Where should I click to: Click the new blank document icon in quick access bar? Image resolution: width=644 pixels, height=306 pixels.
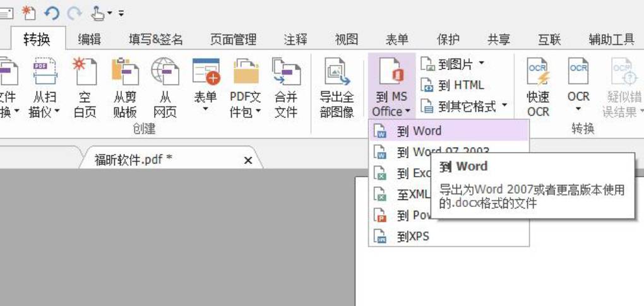coord(29,13)
